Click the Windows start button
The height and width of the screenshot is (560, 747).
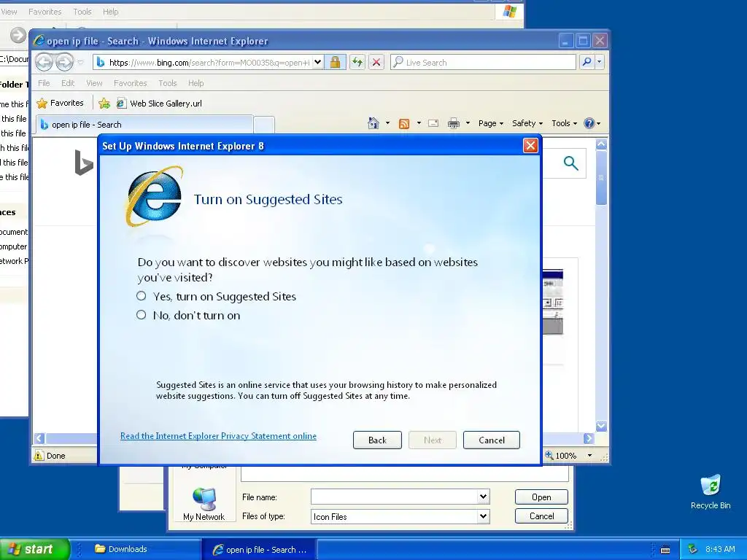pyautogui.click(x=35, y=549)
